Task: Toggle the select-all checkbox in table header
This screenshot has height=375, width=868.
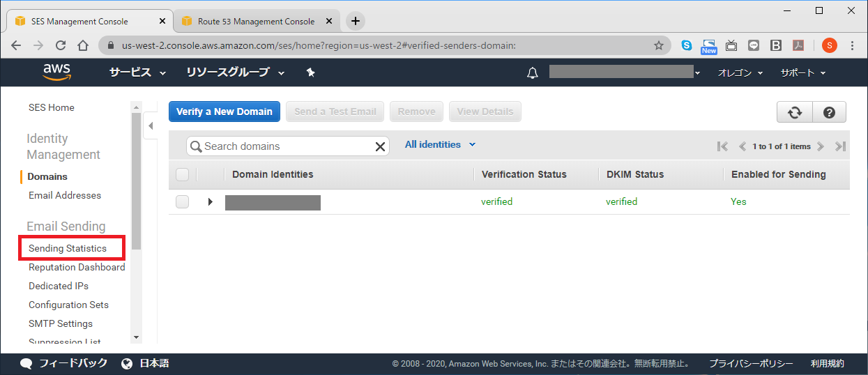Action: [183, 175]
